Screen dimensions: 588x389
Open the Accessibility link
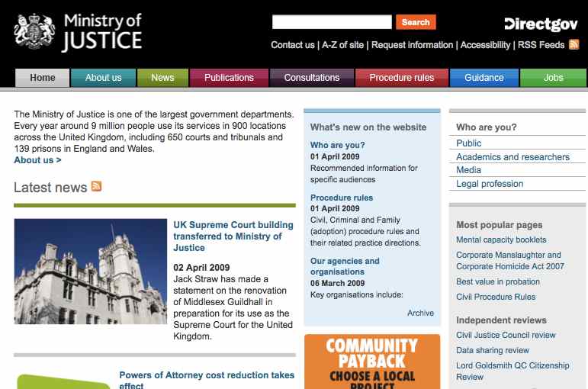click(x=485, y=45)
